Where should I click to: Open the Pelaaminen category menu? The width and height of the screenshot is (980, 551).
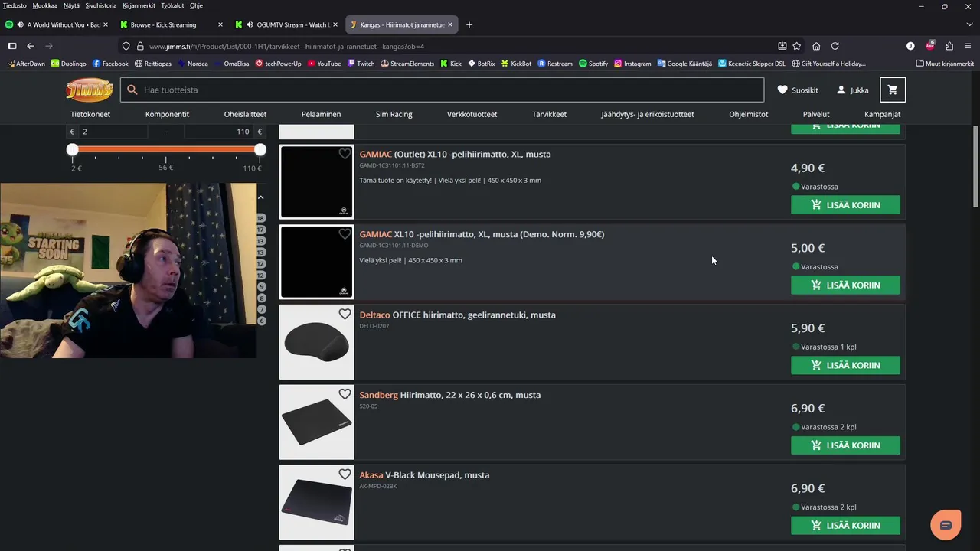(321, 114)
